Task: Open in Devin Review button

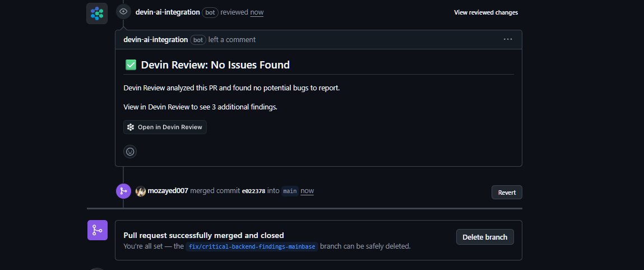Action: click(x=165, y=127)
